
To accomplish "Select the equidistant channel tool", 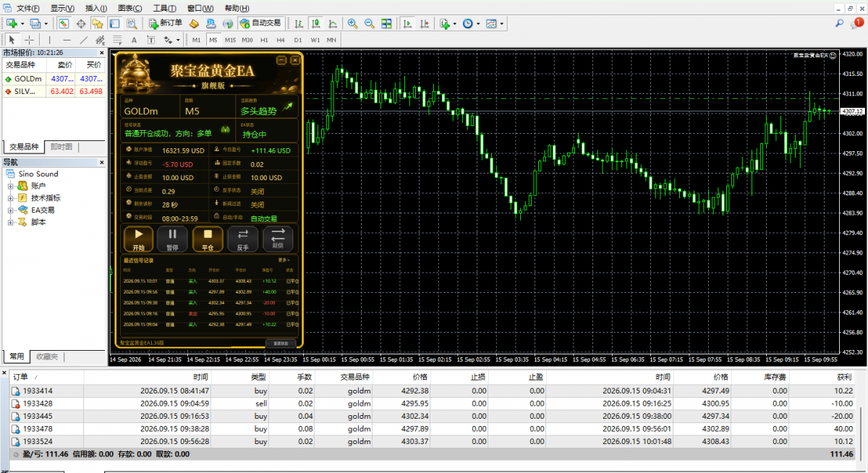I will (99, 40).
